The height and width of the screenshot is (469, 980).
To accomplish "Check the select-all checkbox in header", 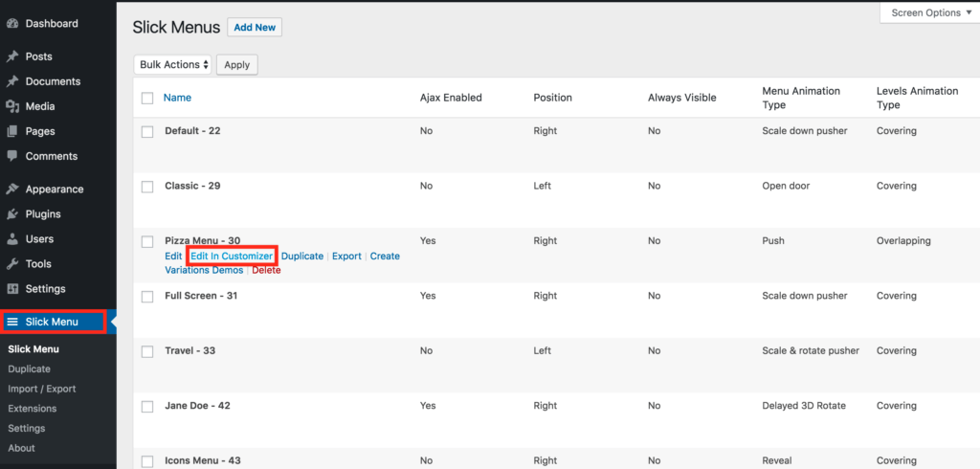I will (147, 98).
